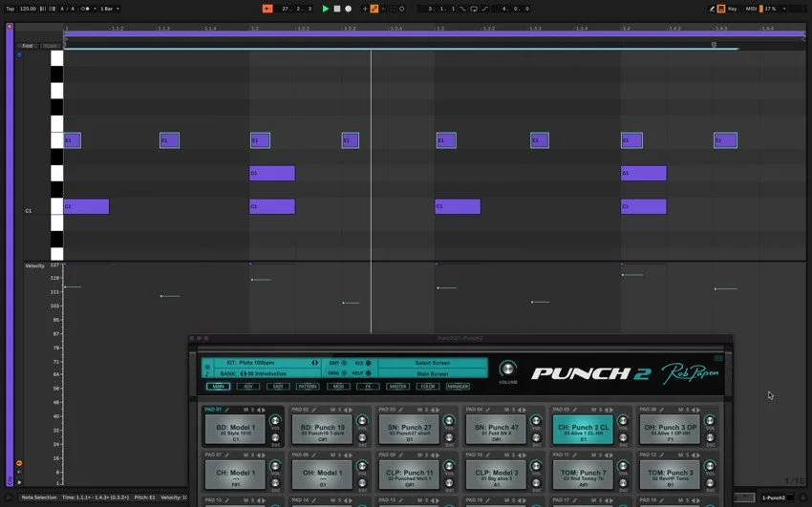Click the Tap tempo button
812x507 pixels.
coord(10,9)
